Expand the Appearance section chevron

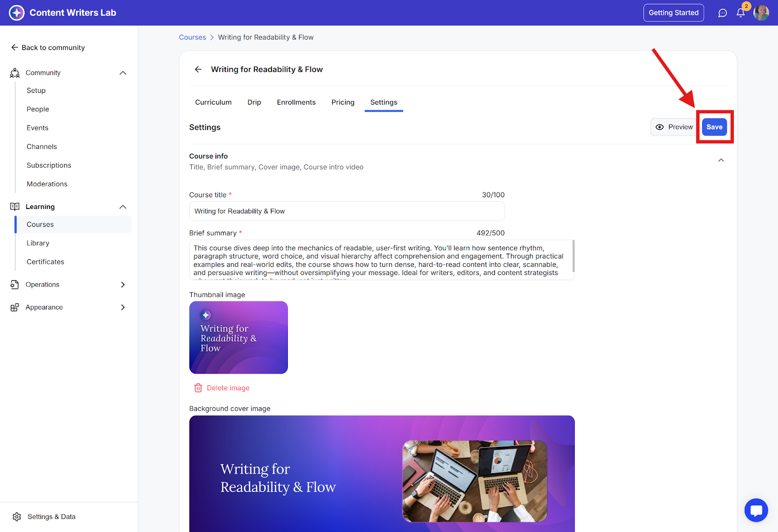123,308
